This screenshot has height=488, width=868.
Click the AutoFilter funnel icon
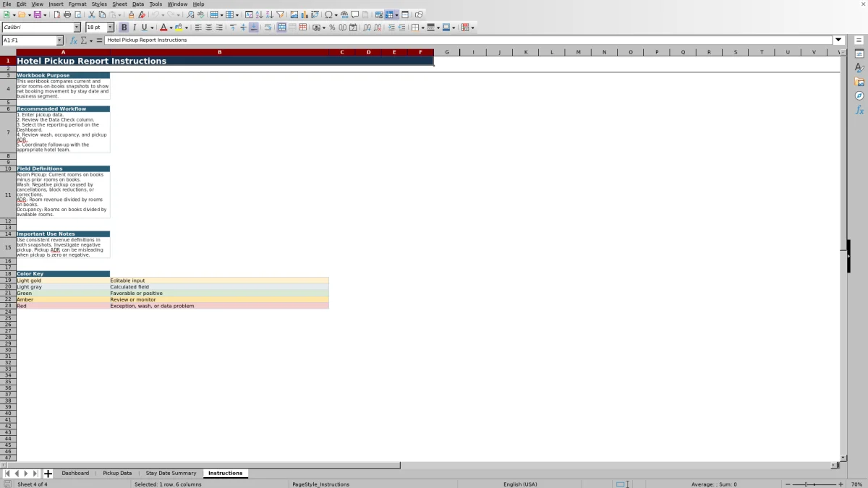pos(280,14)
